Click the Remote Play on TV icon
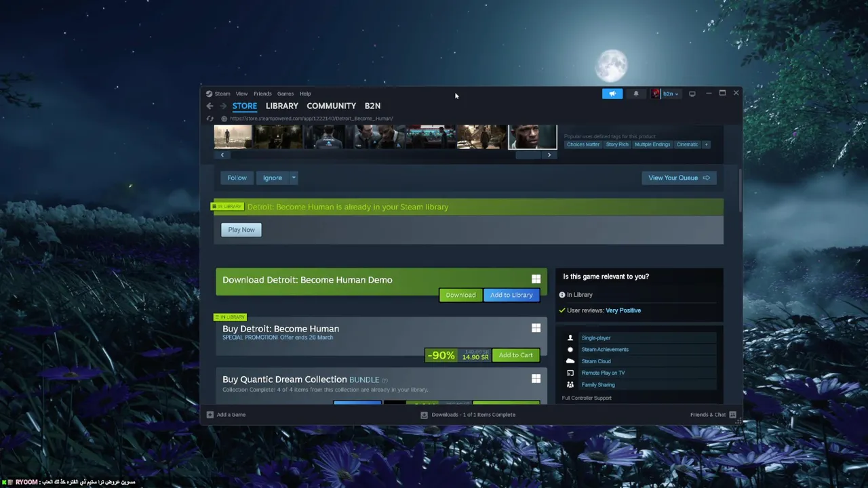The image size is (868, 488). coord(570,373)
